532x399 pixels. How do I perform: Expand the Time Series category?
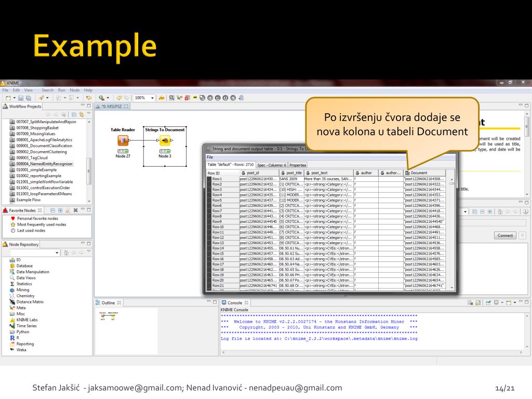(x=23, y=326)
